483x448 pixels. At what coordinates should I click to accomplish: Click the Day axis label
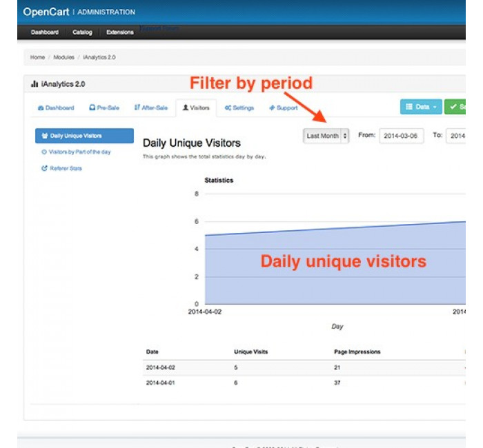[x=337, y=327]
